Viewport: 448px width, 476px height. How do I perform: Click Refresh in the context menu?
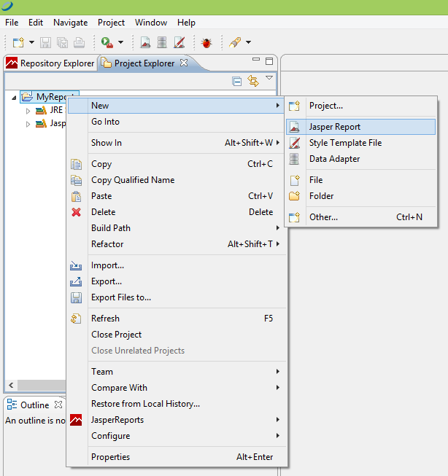click(177, 319)
